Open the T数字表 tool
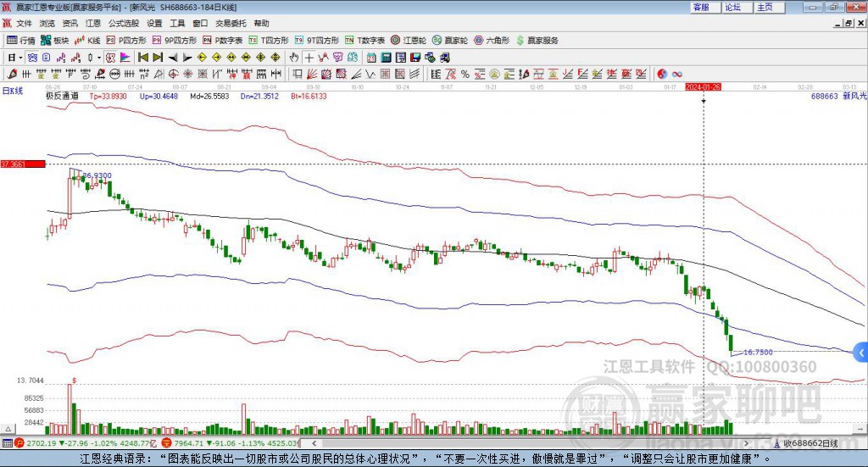868x467 pixels. (x=364, y=41)
